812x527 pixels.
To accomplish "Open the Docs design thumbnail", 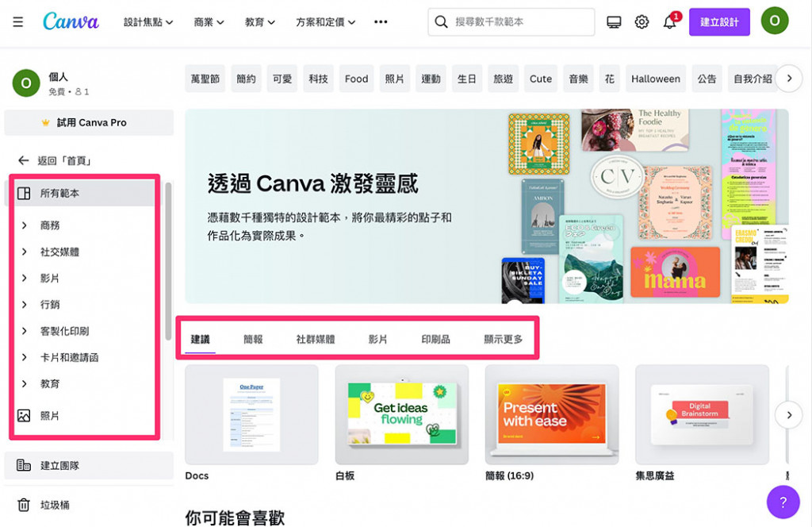I will tap(251, 414).
